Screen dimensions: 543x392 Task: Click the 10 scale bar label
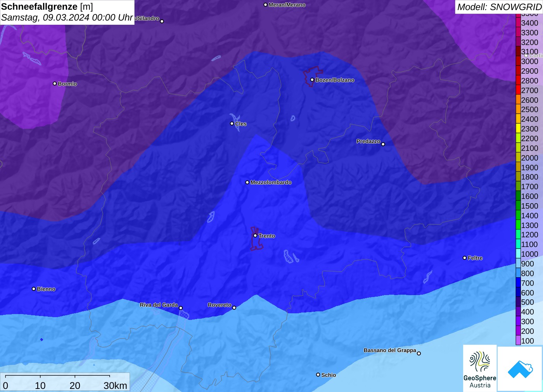pyautogui.click(x=40, y=385)
